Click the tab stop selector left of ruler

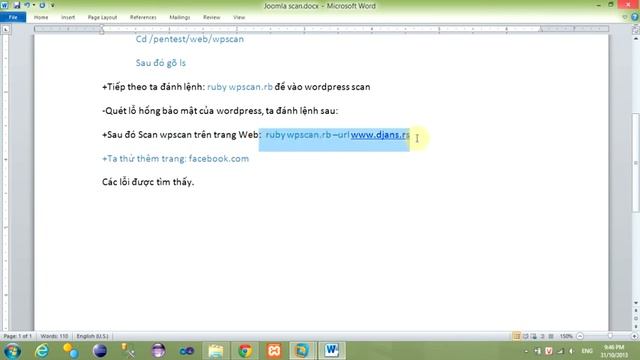(6, 29)
